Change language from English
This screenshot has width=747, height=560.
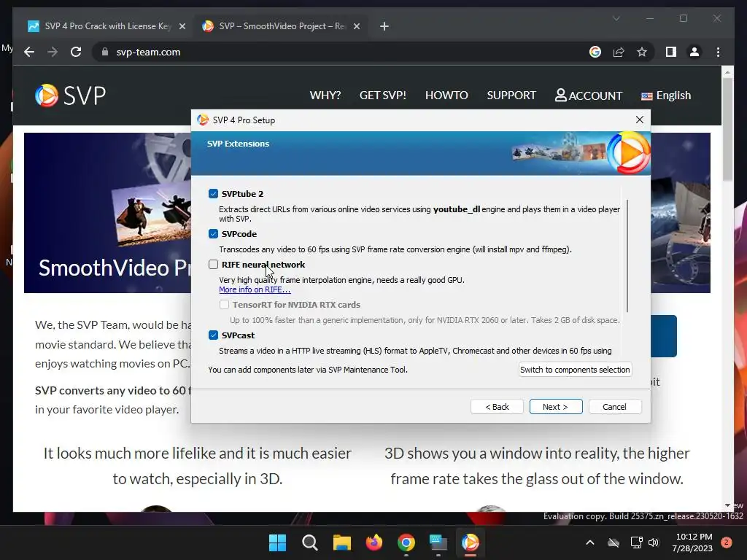click(665, 96)
